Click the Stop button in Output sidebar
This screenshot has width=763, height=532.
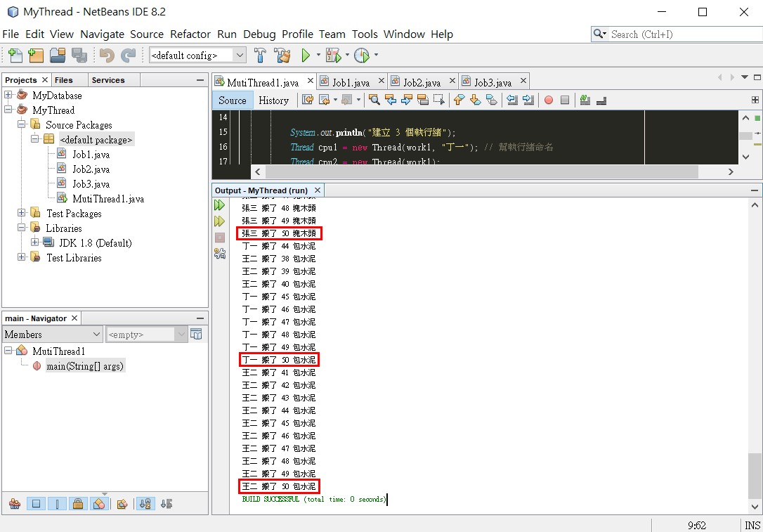coord(220,238)
